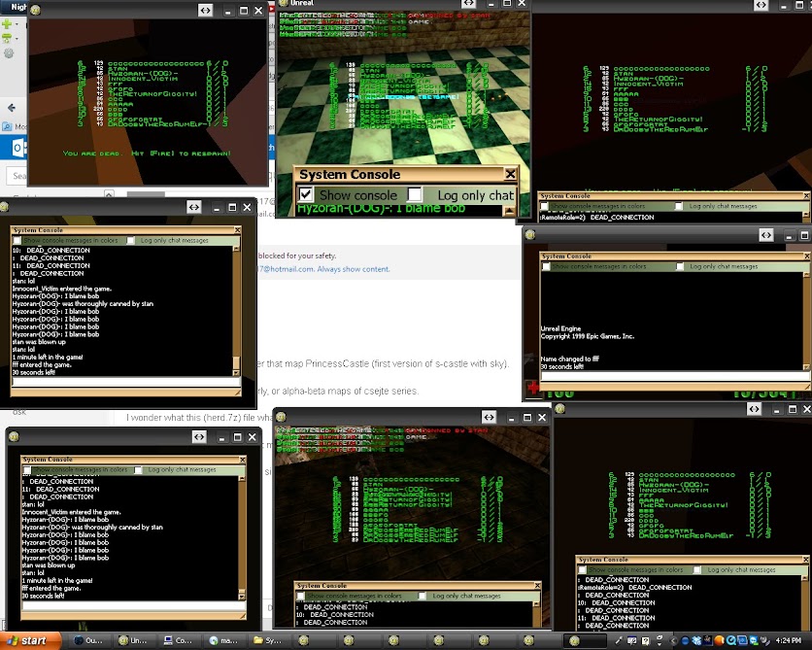Viewport: 812px width, 650px height.
Task: Click the stretch arrows icon in the top-right game window
Action: pos(761,5)
